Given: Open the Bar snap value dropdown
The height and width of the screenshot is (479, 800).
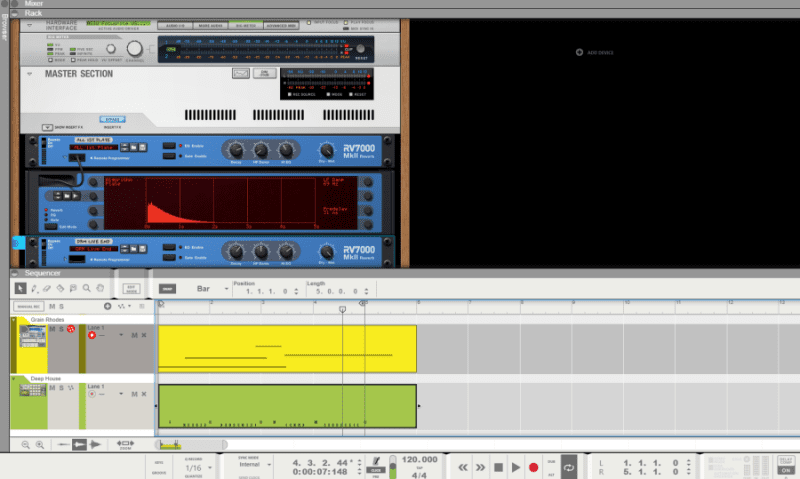Looking at the screenshot, I should pos(226,289).
